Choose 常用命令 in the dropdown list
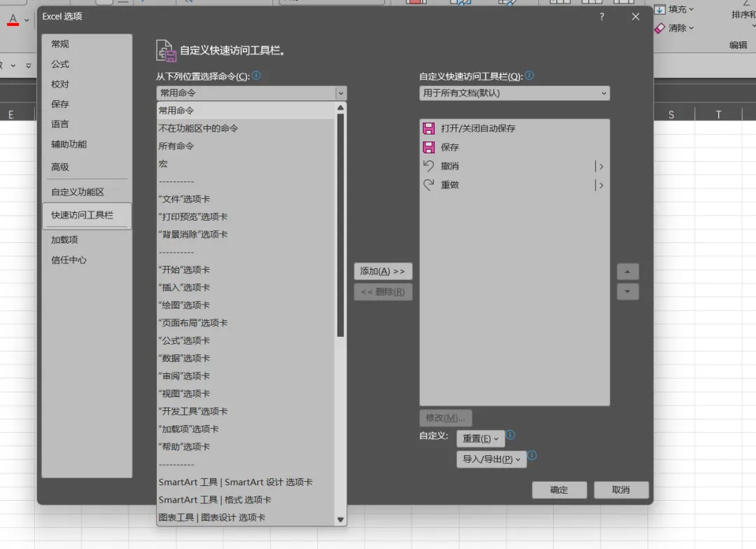The width and height of the screenshot is (756, 549). point(246,111)
